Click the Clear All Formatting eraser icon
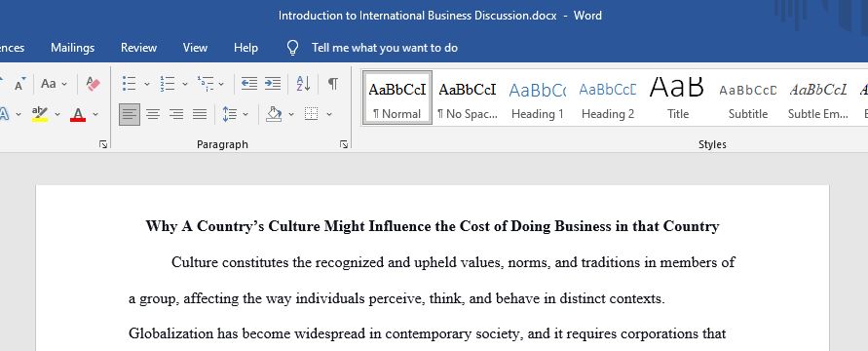868x351 pixels. click(93, 84)
